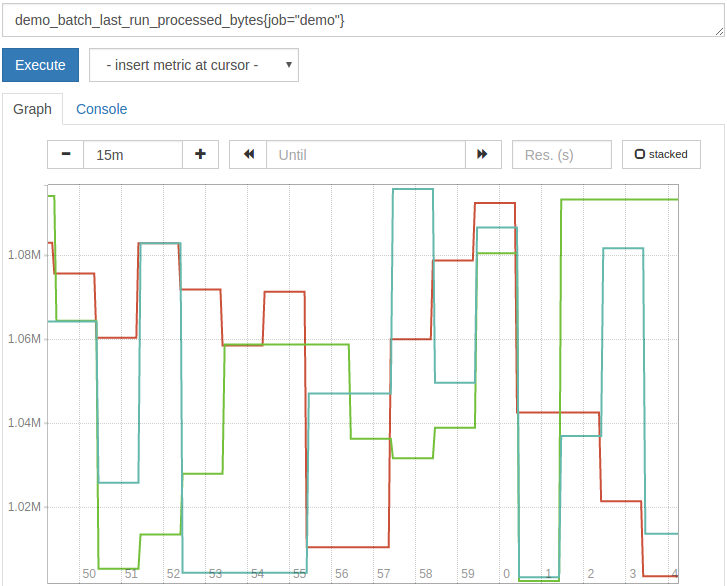The width and height of the screenshot is (727, 586).
Task: Switch to the Console tab
Action: pos(101,109)
